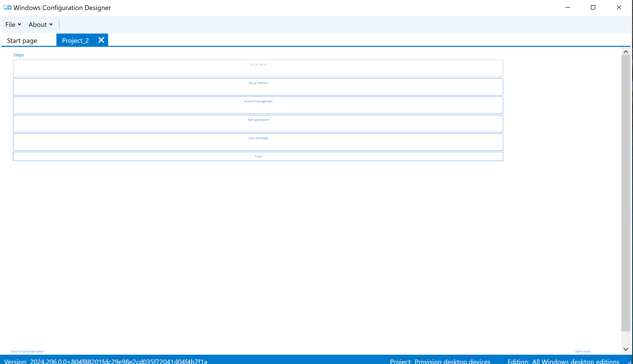
Task: Open the Set up network step
Action: point(258,87)
